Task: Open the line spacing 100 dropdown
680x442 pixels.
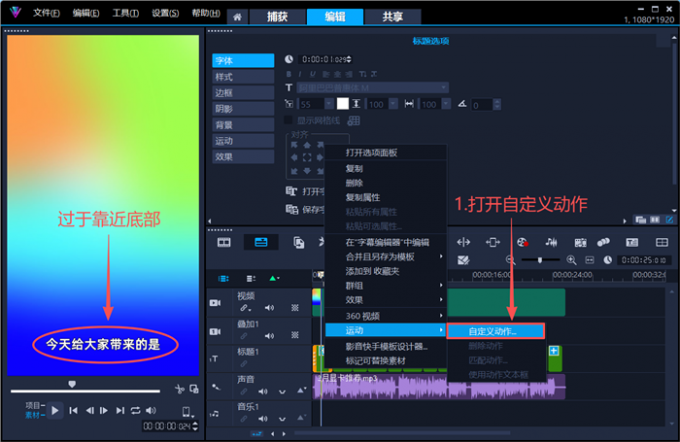Action: pyautogui.click(x=393, y=104)
